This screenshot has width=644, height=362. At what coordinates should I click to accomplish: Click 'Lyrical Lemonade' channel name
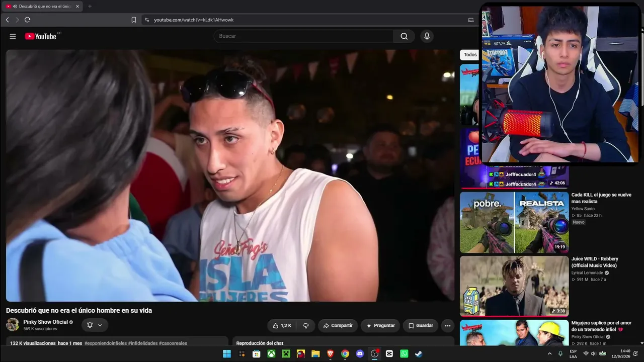click(587, 273)
